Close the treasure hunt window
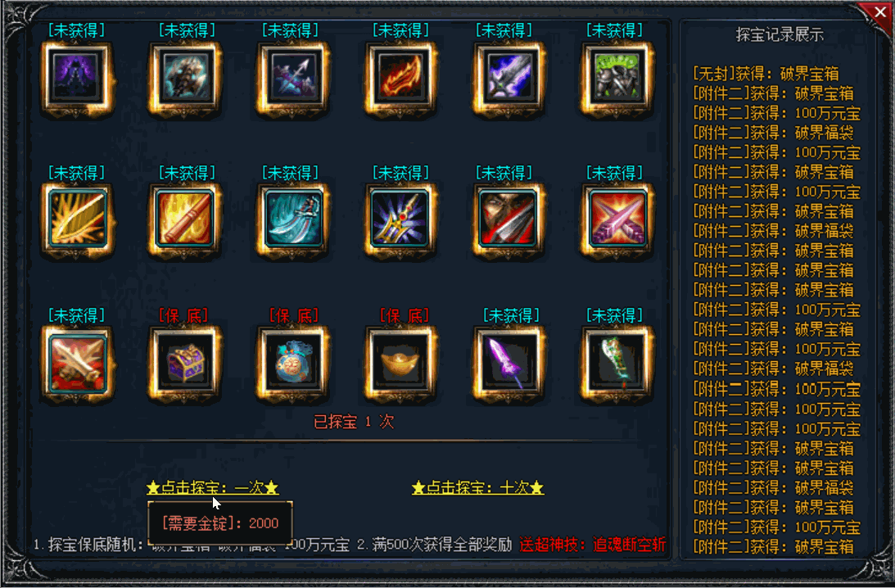Viewport: 895px width, 588px height. (x=879, y=12)
